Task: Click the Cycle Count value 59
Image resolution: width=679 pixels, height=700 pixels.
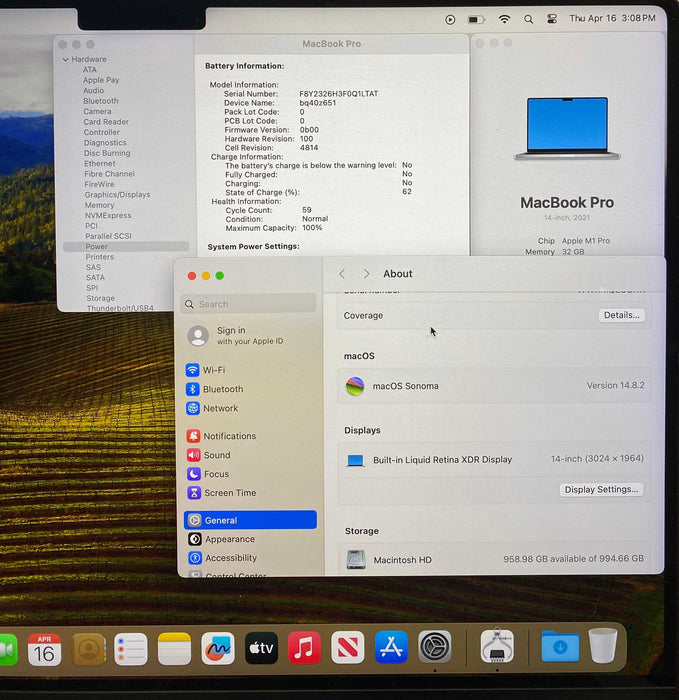Action: (307, 210)
